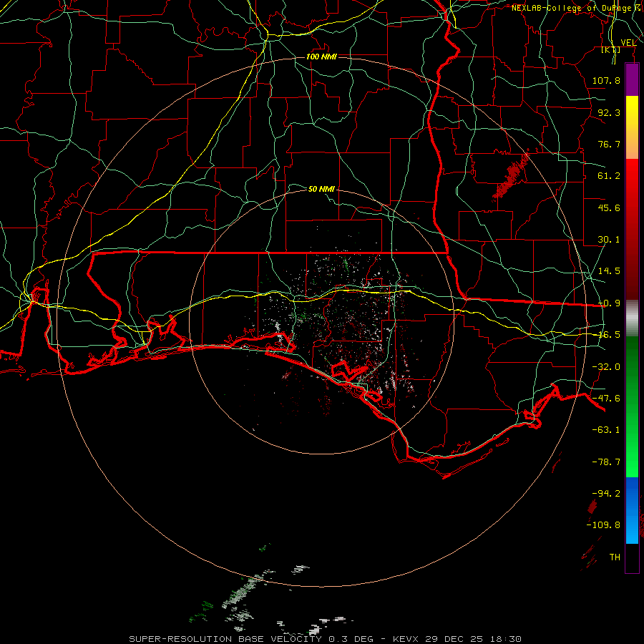Select the 45.6 velocity scale value

[x=609, y=208]
